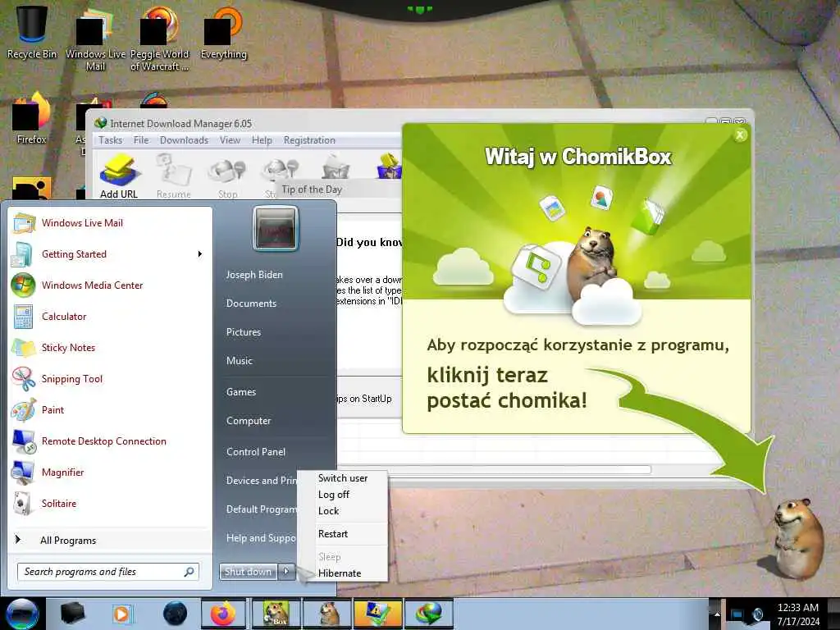Image resolution: width=840 pixels, height=630 pixels.
Task: Select Restart from power menu
Action: coord(343,534)
